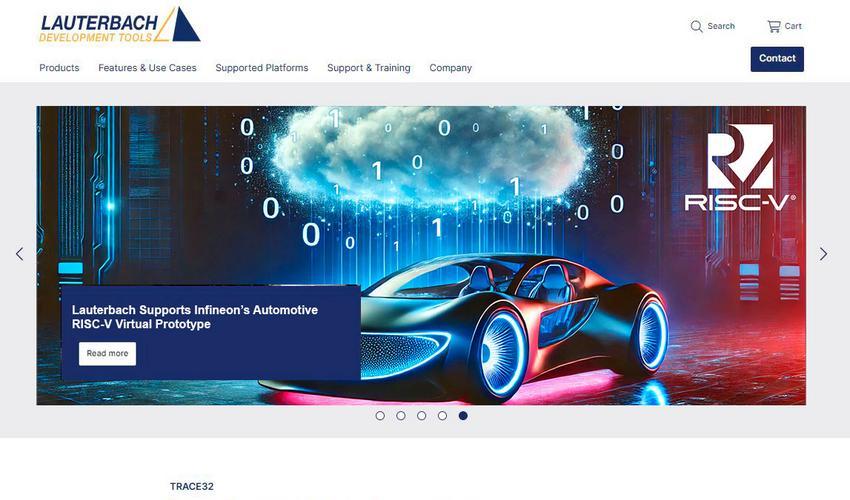This screenshot has width=850, height=500.
Task: Select second carousel slide dot
Action: (x=401, y=416)
